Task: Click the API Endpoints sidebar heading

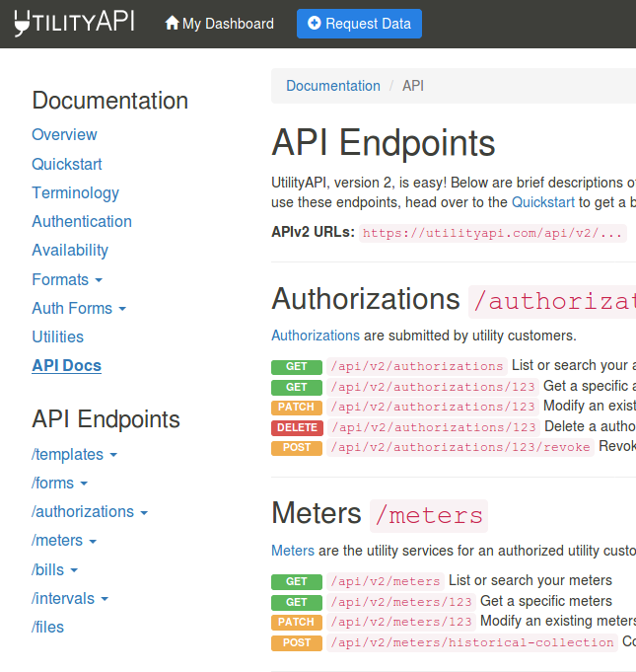Action: [x=106, y=419]
